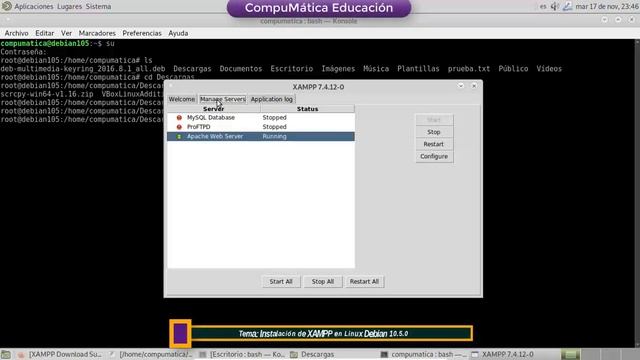
Task: Click the red status icon beside MySQL Database
Action: pyautogui.click(x=179, y=118)
